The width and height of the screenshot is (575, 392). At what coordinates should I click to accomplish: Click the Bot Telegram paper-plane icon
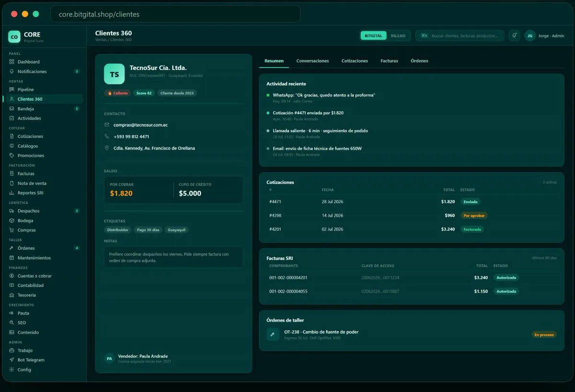[12, 360]
